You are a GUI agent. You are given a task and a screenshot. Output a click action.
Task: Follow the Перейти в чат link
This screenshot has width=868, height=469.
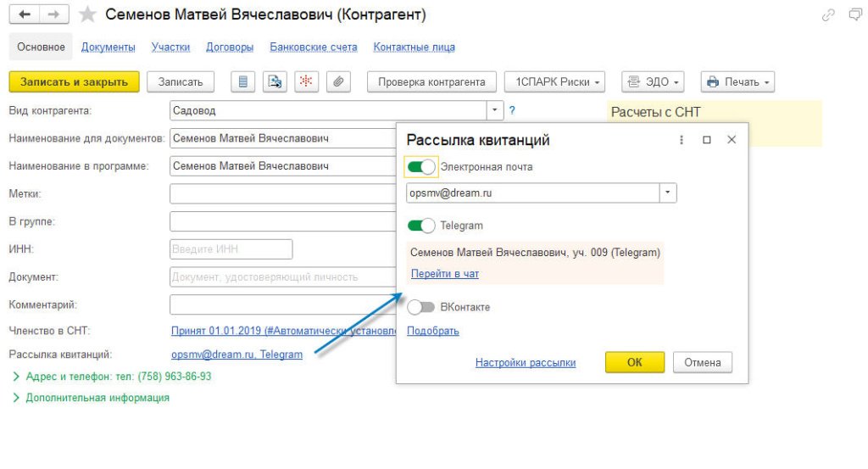445,274
